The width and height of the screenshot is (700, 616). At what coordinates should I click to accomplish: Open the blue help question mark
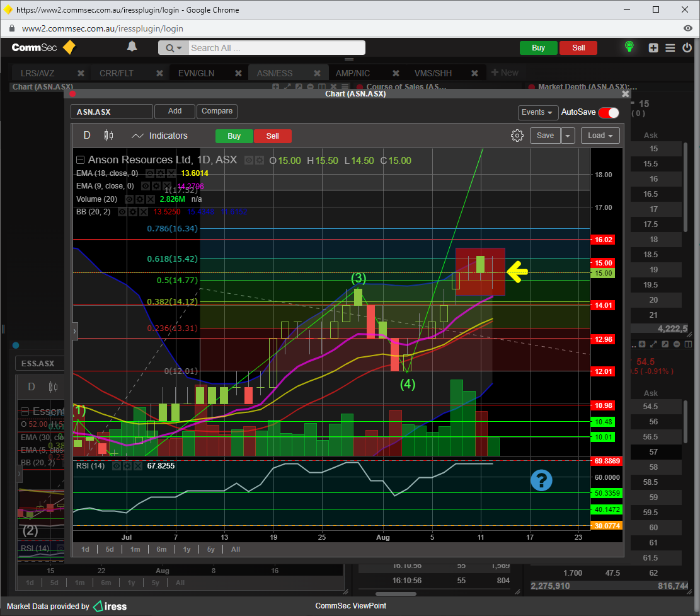pos(541,480)
